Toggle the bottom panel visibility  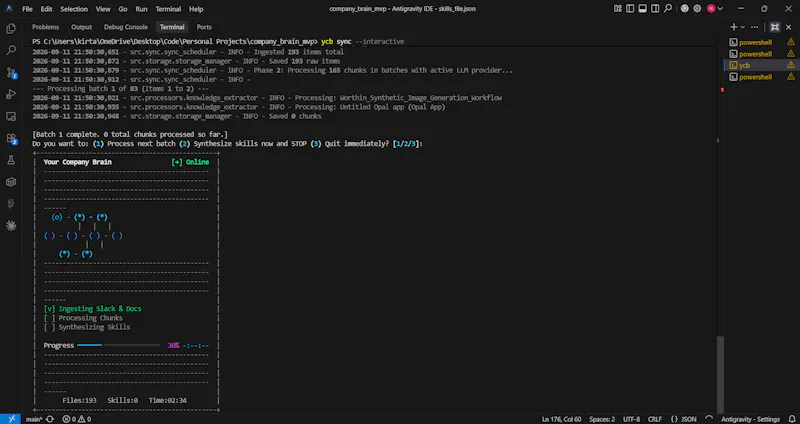tap(643, 9)
